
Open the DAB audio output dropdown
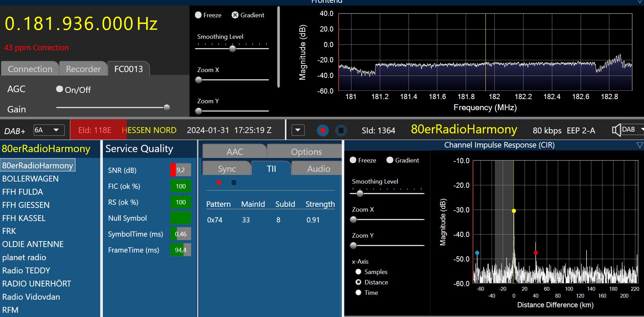pos(633,130)
